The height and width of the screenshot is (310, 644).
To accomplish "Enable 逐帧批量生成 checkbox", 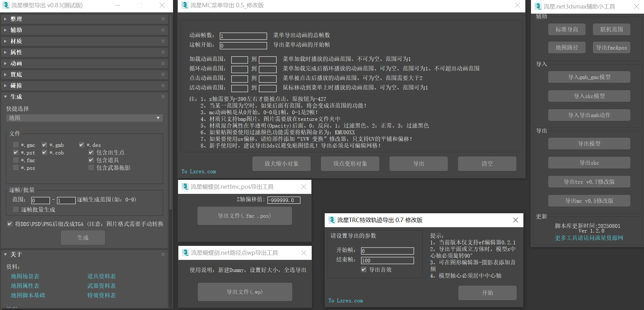I will (x=16, y=210).
